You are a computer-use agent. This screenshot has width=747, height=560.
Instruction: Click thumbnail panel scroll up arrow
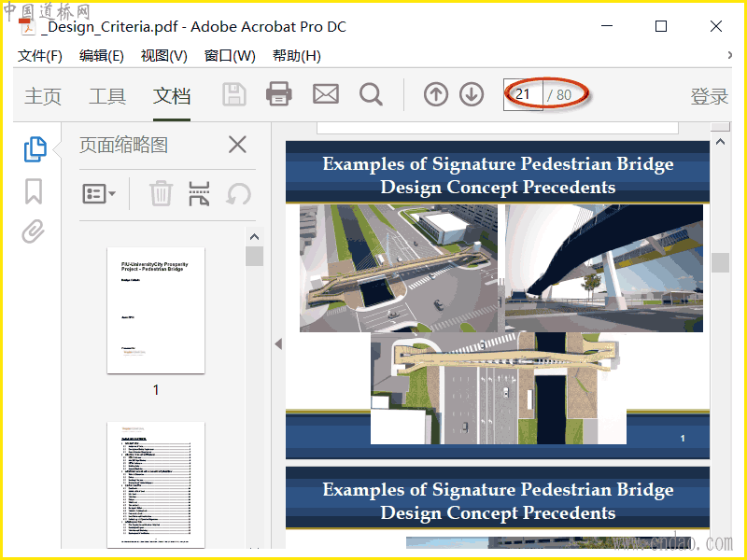click(254, 237)
